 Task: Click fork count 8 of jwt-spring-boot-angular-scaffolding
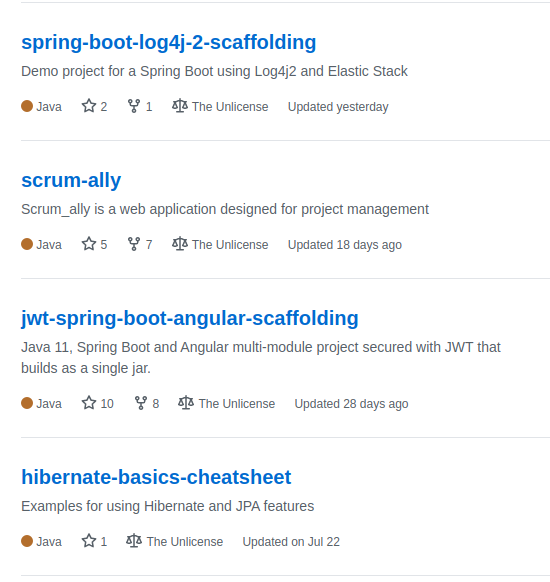[156, 404]
